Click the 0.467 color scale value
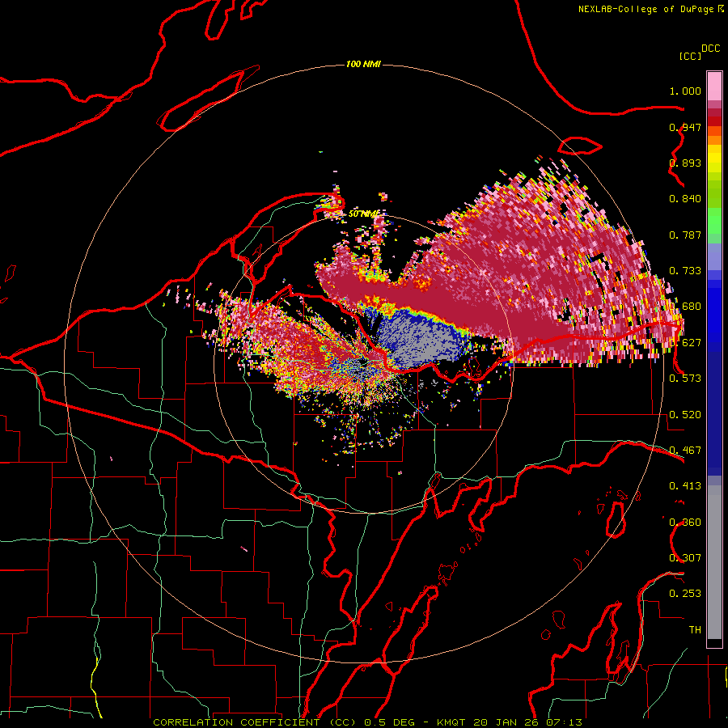The height and width of the screenshot is (728, 728). pyautogui.click(x=685, y=451)
